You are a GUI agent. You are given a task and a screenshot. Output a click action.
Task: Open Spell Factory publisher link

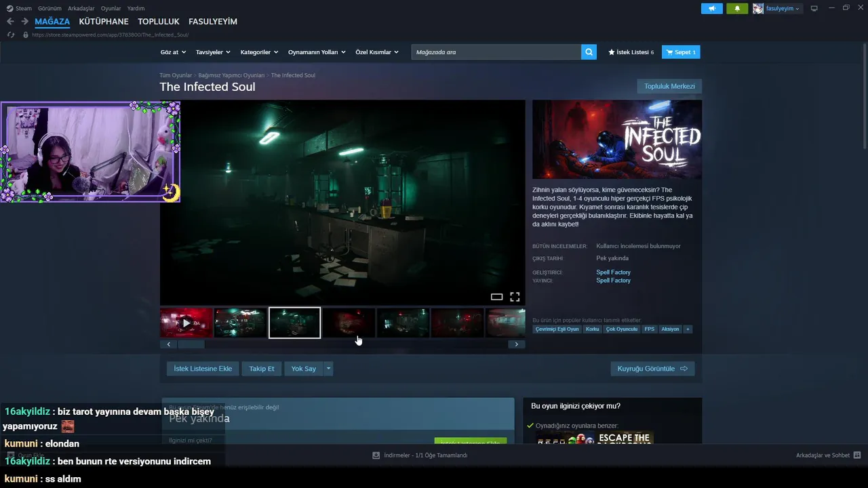[613, 281]
